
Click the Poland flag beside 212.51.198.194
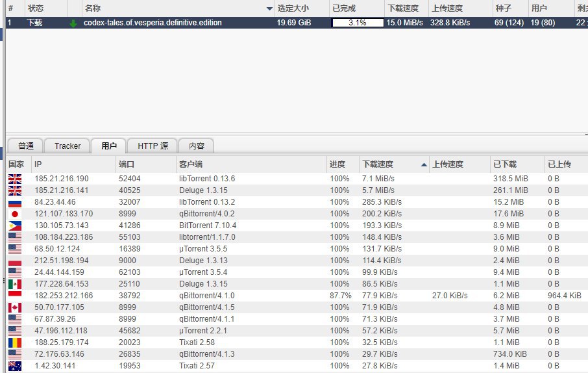(14, 261)
